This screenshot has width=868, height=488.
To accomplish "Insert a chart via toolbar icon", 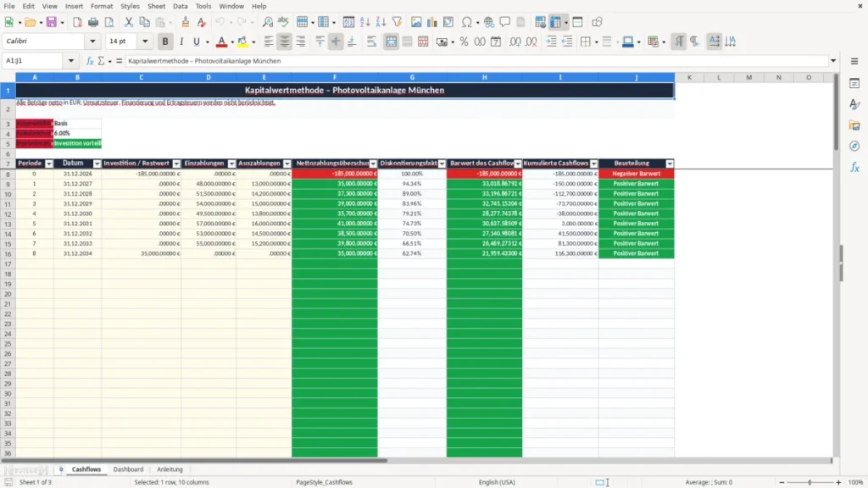I will tap(432, 22).
